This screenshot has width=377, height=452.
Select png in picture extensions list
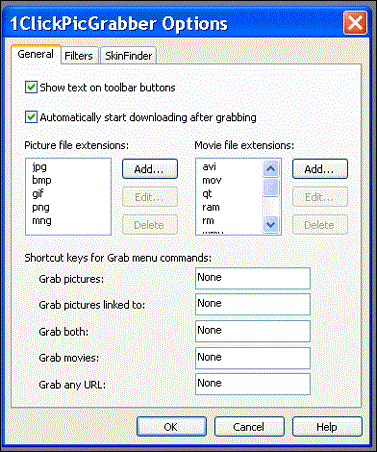click(x=41, y=207)
